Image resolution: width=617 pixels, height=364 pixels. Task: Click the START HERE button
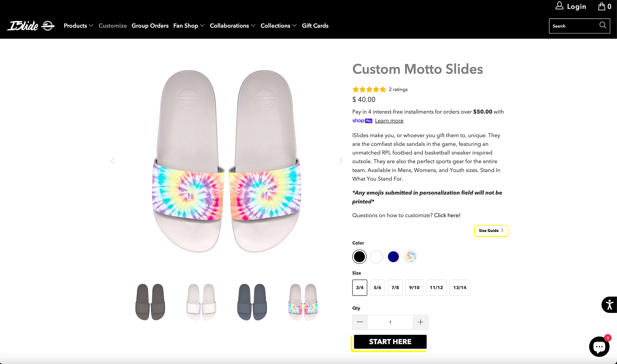pos(390,342)
